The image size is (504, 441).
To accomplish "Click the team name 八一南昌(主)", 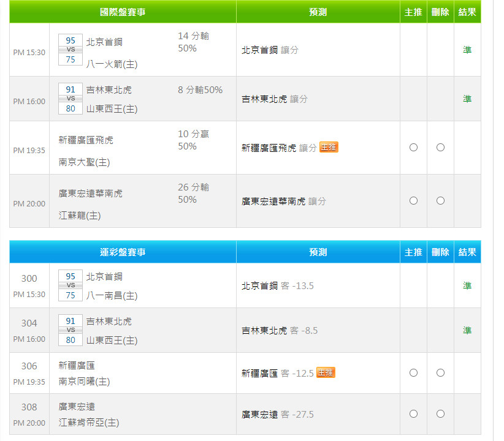I will [x=112, y=295].
